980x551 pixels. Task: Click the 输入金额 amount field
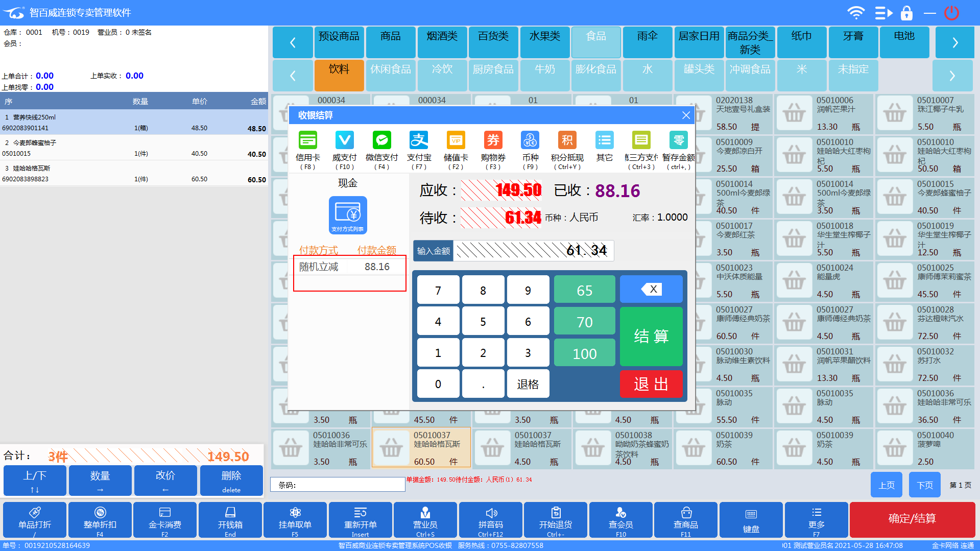click(533, 251)
